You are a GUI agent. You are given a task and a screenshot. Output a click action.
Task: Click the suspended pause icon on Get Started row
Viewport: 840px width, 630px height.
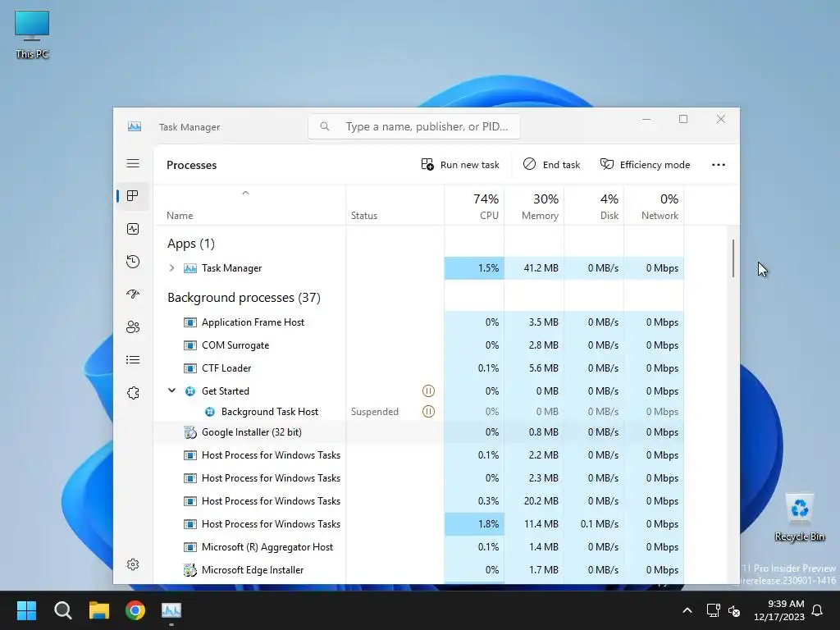(x=428, y=391)
